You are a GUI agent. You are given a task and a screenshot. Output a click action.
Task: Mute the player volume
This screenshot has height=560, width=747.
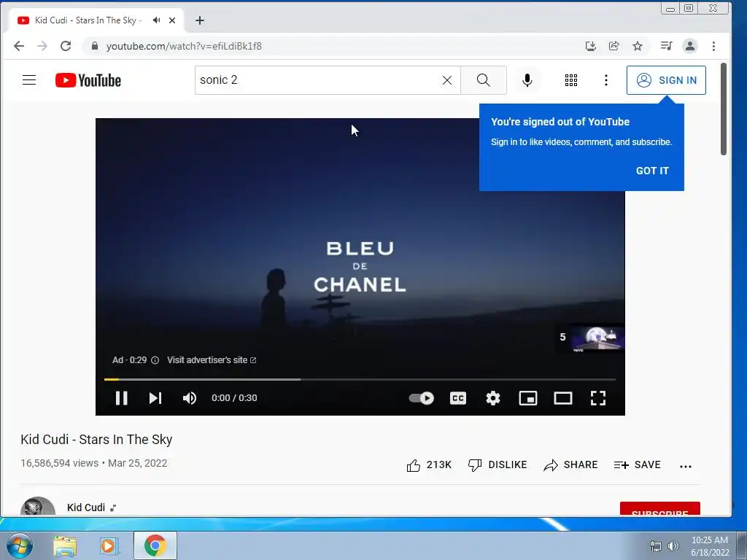pos(190,398)
